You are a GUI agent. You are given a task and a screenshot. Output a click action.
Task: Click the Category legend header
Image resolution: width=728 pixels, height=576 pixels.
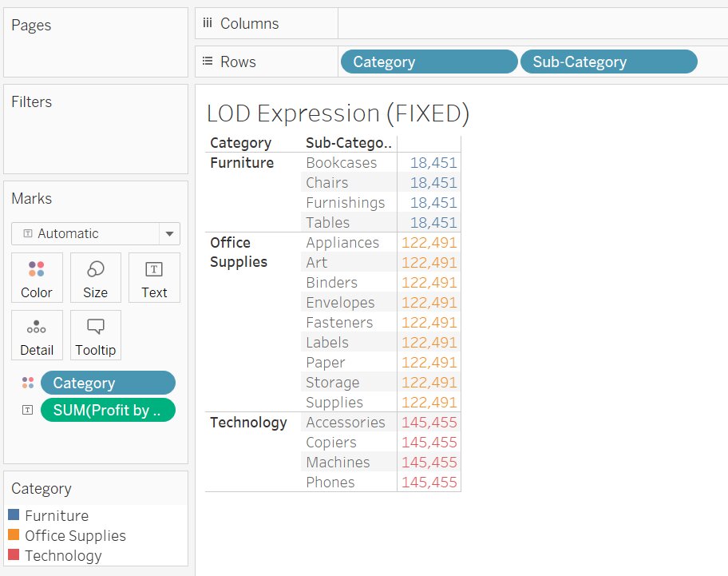(42, 488)
